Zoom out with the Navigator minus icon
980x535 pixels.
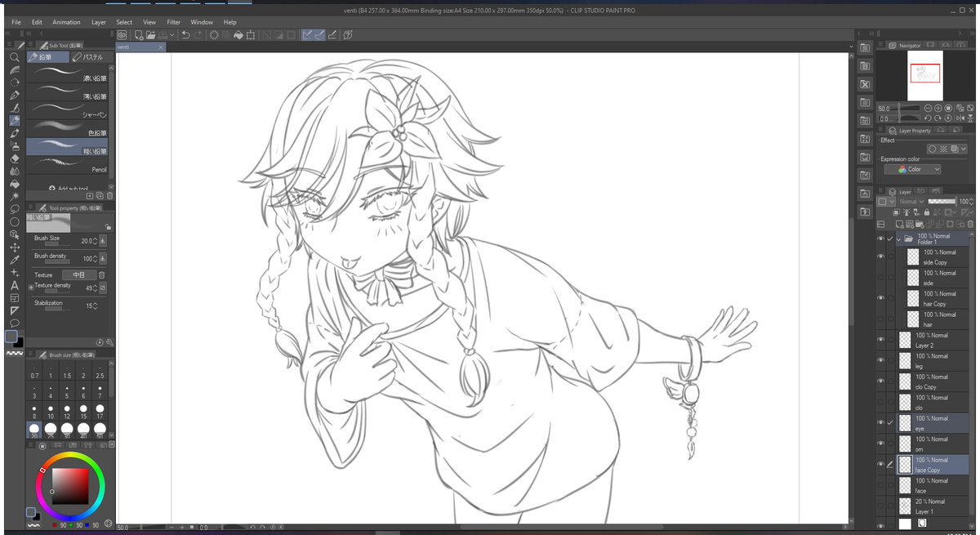(x=928, y=108)
